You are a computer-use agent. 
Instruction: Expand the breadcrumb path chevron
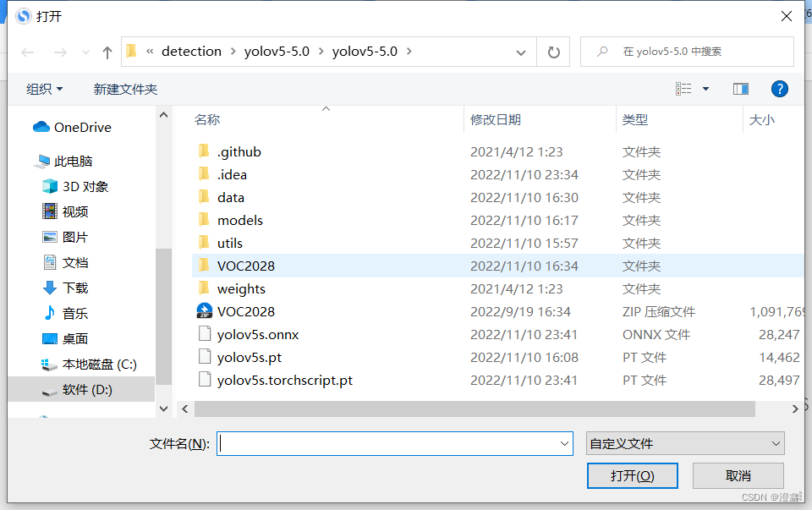pos(521,52)
